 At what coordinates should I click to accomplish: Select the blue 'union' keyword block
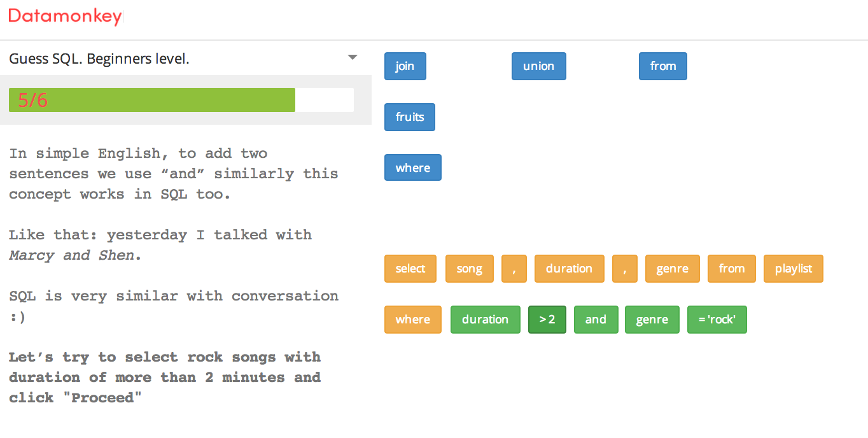(538, 66)
